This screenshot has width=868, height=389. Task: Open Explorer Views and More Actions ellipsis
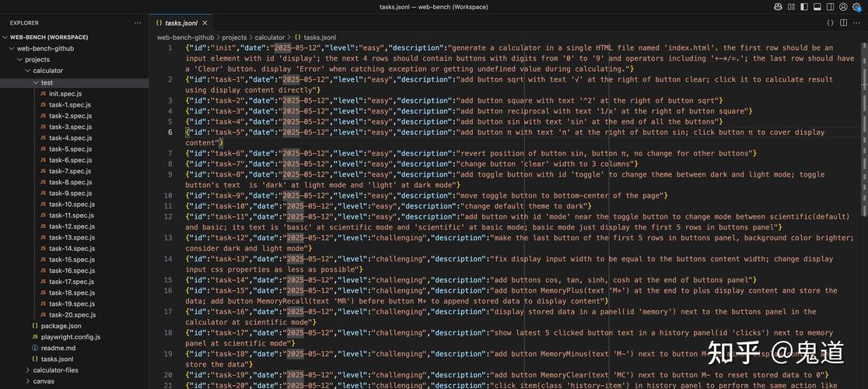[138, 23]
